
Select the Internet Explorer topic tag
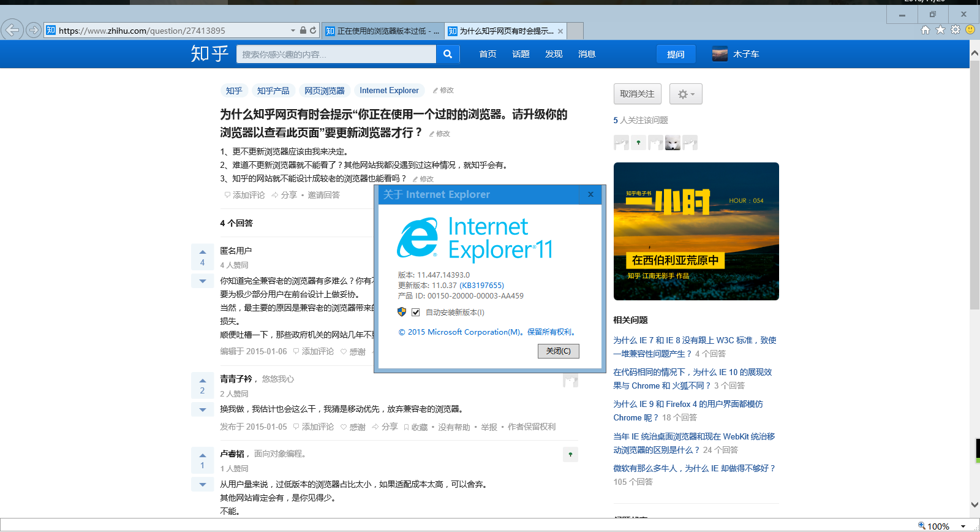coord(390,91)
